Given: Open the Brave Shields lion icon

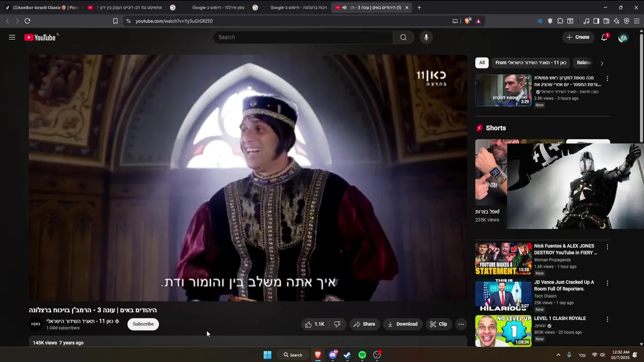Looking at the screenshot, I should pyautogui.click(x=467, y=21).
